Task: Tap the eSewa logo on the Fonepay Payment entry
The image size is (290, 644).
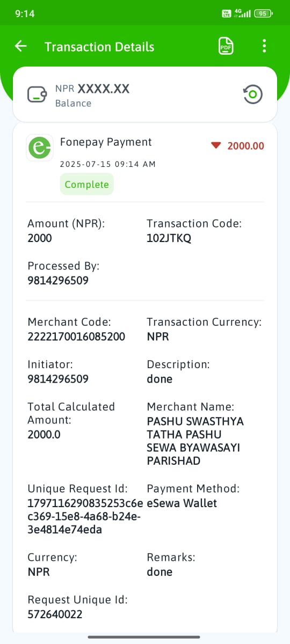Action: click(x=39, y=148)
